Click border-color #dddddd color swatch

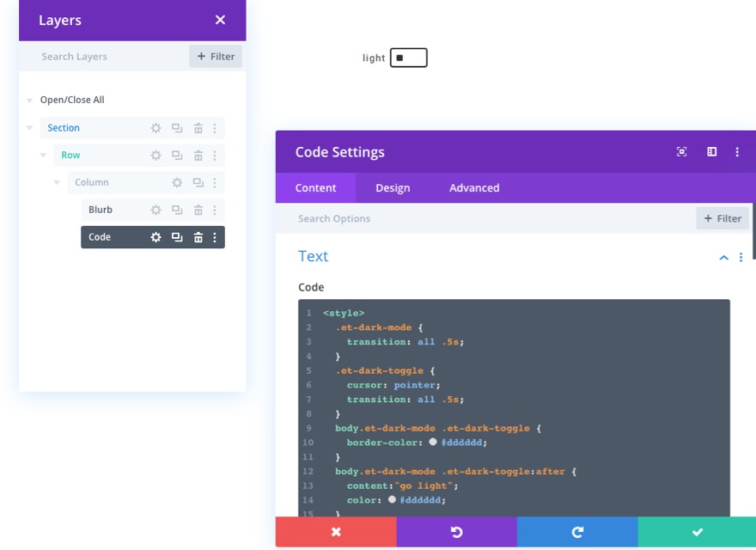coord(432,442)
